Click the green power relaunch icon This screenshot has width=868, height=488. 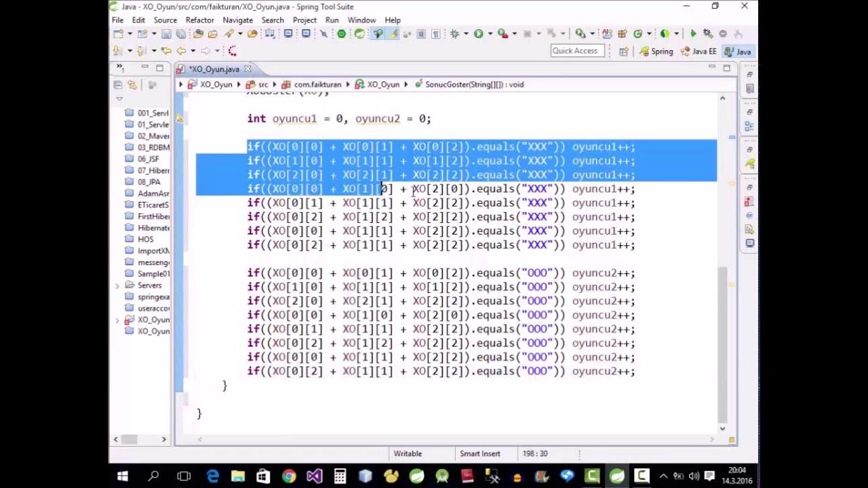tap(341, 34)
